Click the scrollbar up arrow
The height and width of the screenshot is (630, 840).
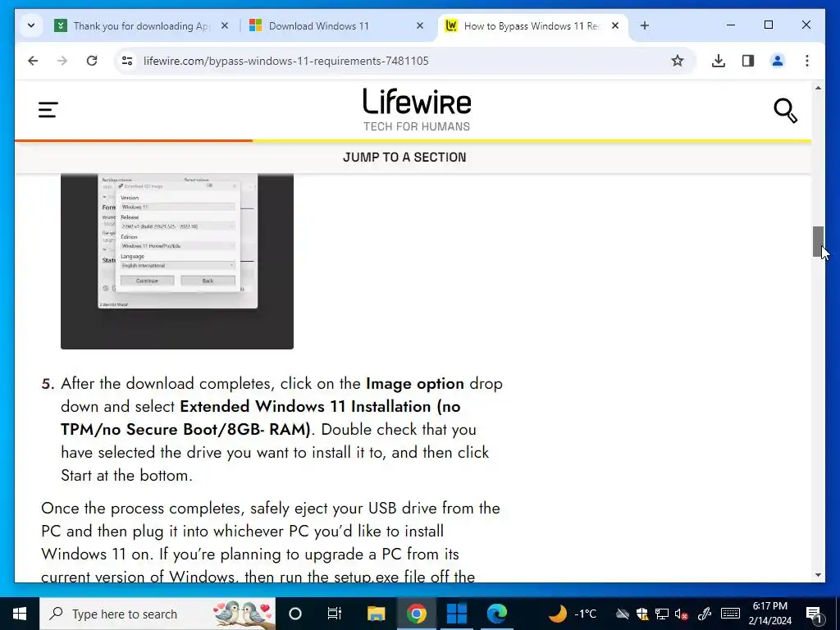tap(818, 87)
